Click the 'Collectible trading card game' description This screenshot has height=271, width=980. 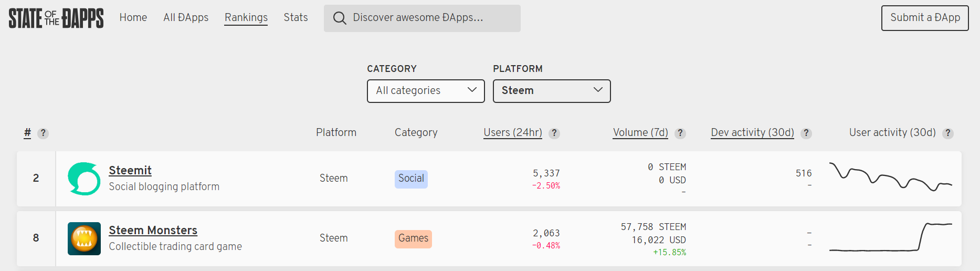pyautogui.click(x=175, y=246)
